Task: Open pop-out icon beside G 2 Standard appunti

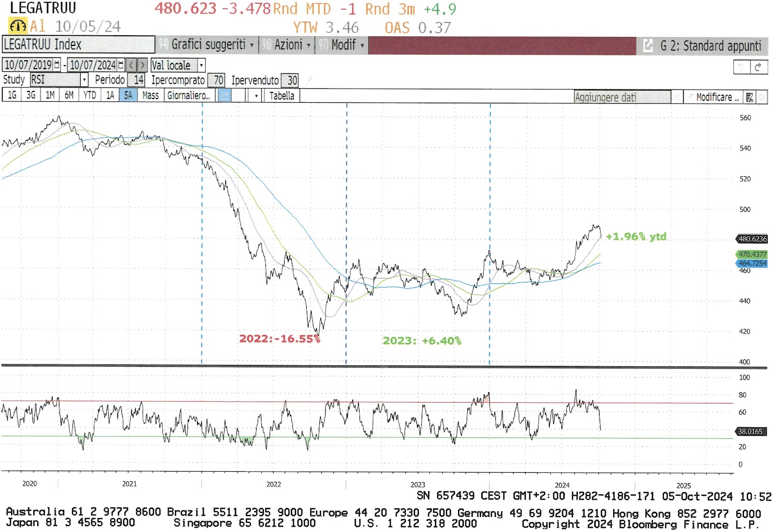Action: (648, 46)
